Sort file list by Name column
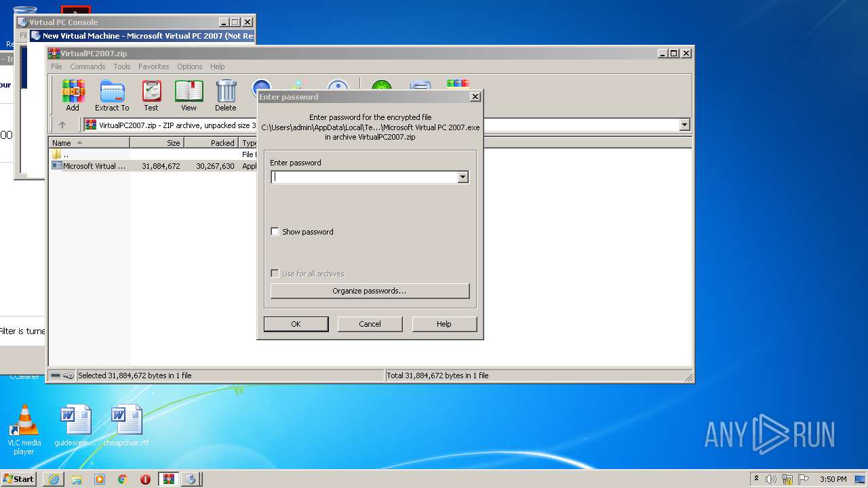This screenshot has width=868, height=488. [x=90, y=143]
